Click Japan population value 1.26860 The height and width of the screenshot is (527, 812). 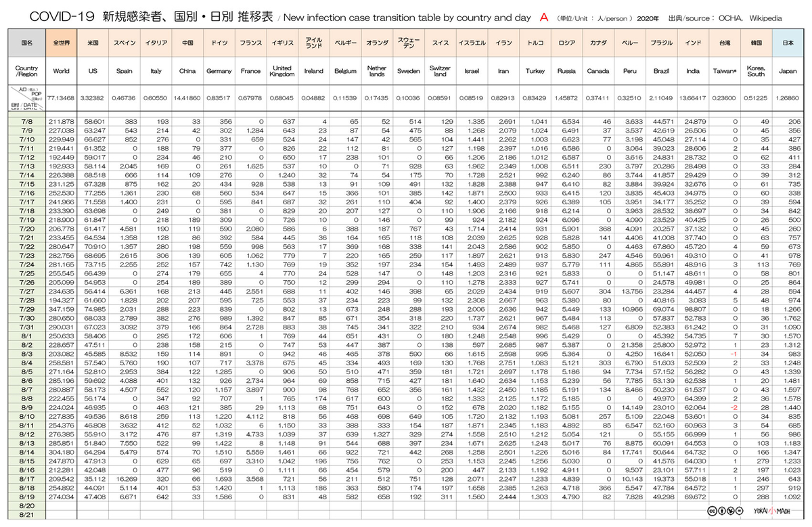788,99
